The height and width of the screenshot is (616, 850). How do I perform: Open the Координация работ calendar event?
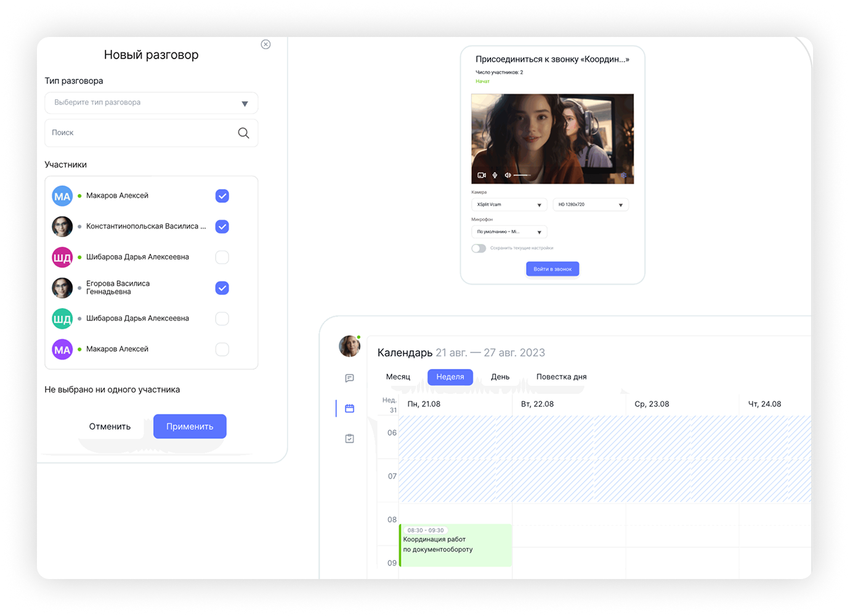tap(456, 545)
